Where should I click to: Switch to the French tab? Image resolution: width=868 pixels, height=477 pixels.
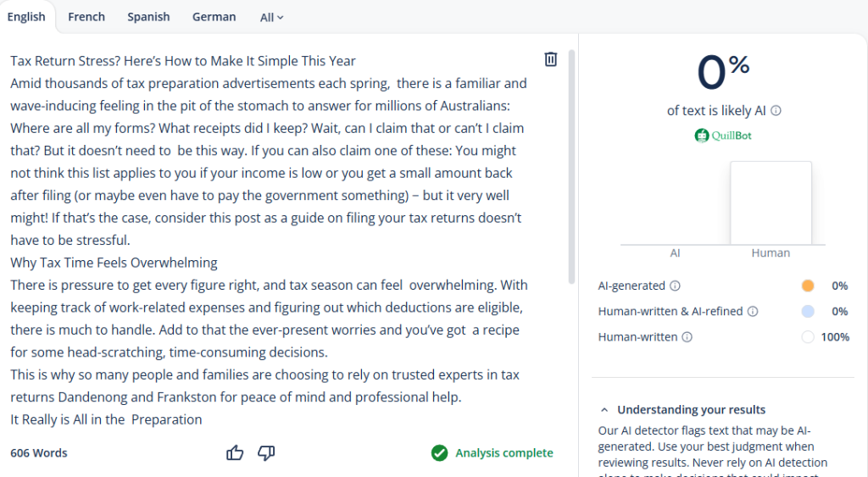click(x=86, y=17)
